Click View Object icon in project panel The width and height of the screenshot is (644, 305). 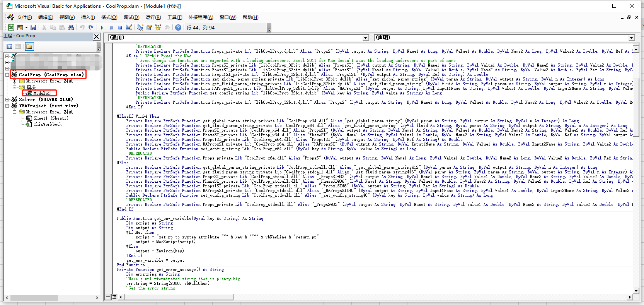18,46
